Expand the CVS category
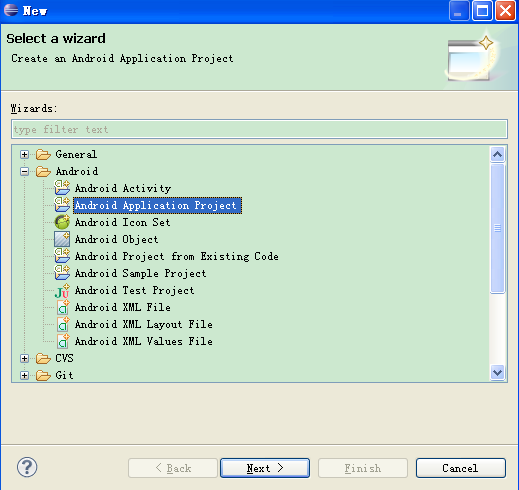 [24, 358]
